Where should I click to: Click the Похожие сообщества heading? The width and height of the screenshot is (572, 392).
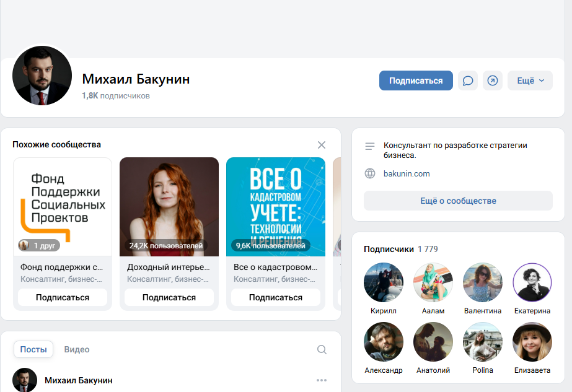tap(56, 144)
